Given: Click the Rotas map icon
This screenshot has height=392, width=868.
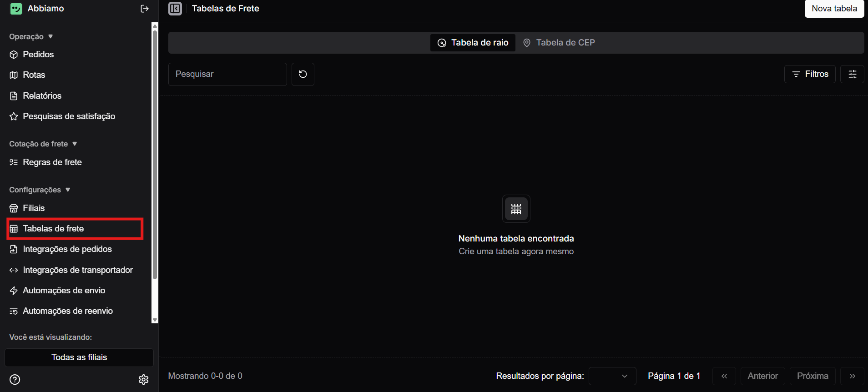Looking at the screenshot, I should 14,75.
